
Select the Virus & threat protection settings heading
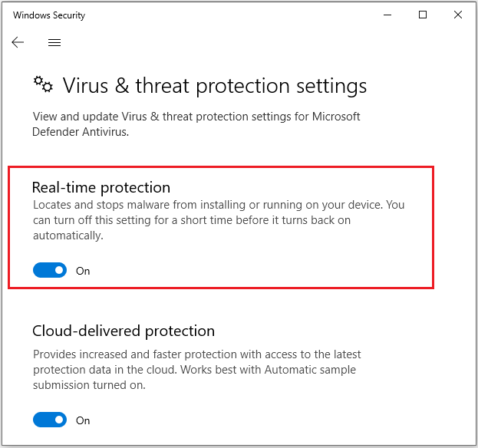coord(214,85)
